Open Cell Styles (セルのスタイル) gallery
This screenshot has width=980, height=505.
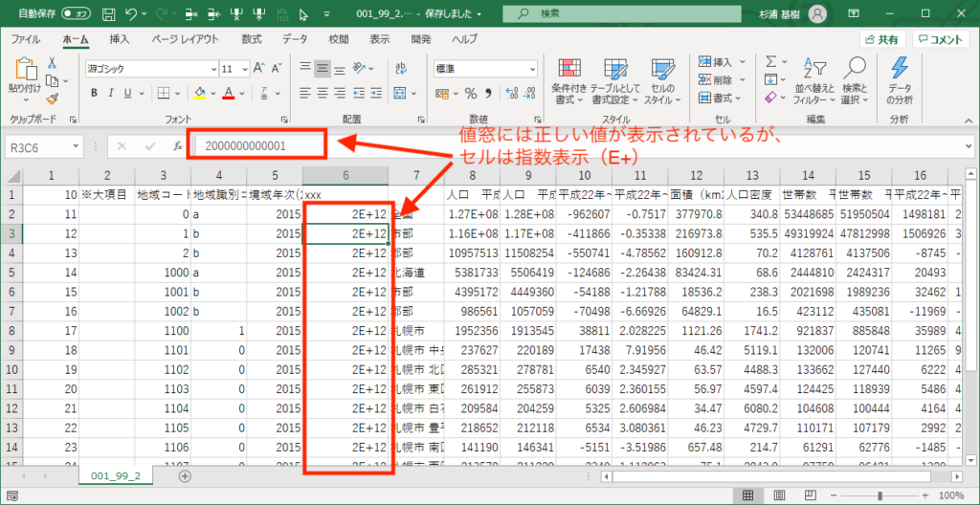[x=662, y=82]
